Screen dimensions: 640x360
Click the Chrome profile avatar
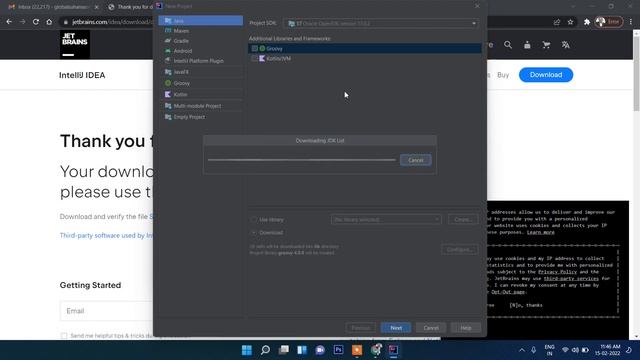tap(600, 22)
